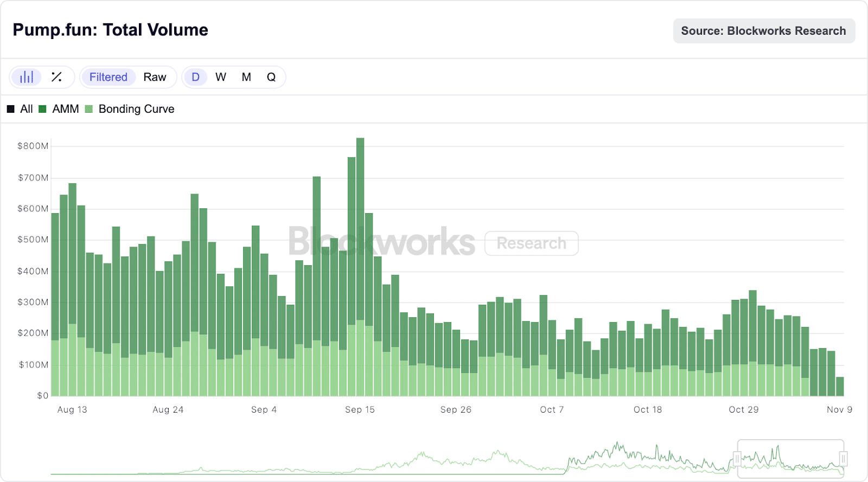Select the daily D interval
Screen dimensions: 868x482
195,77
